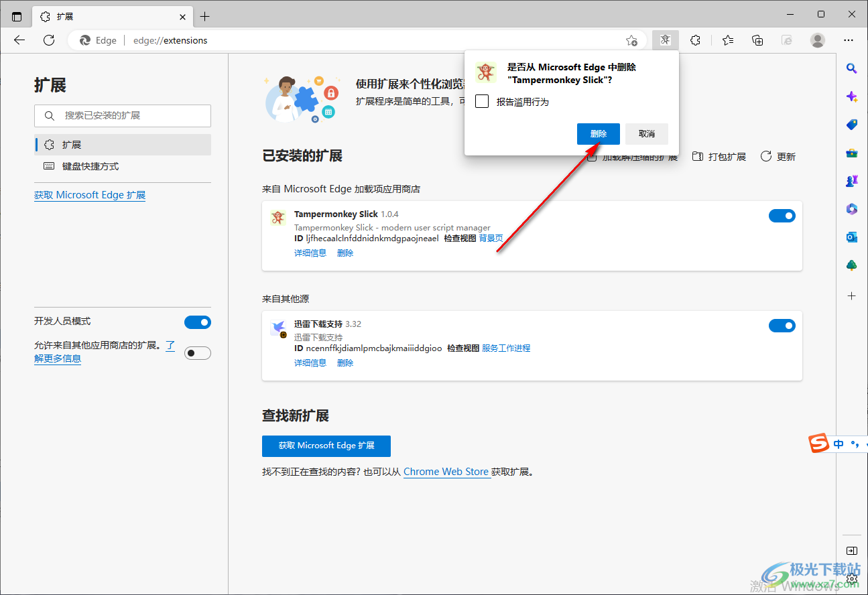The height and width of the screenshot is (595, 868).
Task: Reload the extensions page
Action: pyautogui.click(x=49, y=40)
